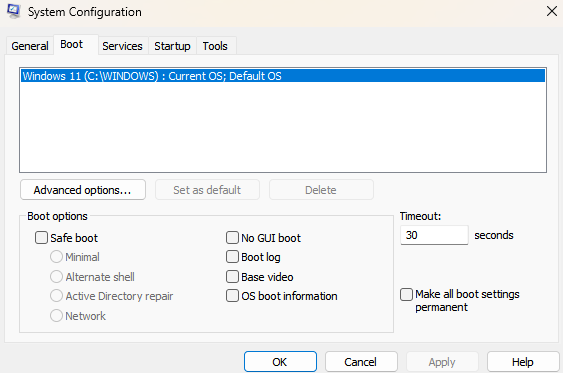The height and width of the screenshot is (373, 563).
Task: Enable the Safe boot checkbox
Action: (x=41, y=238)
